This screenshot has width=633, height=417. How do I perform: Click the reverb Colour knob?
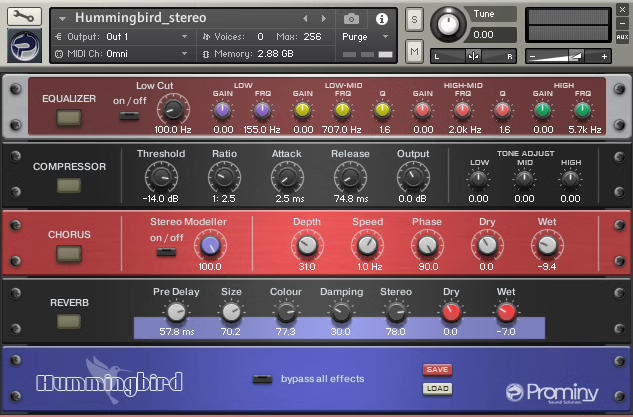286,312
